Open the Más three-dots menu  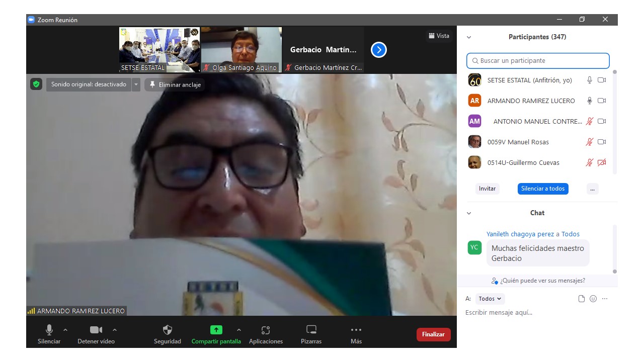(356, 330)
